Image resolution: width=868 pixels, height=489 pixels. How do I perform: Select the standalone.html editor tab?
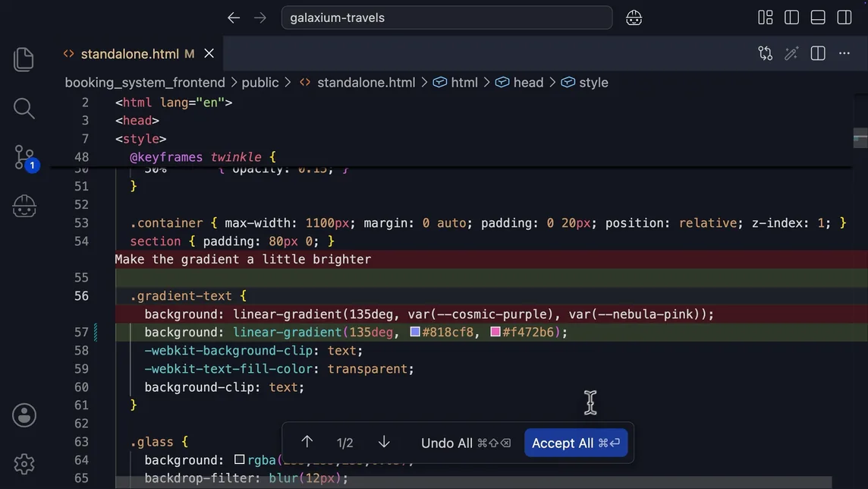coord(138,54)
